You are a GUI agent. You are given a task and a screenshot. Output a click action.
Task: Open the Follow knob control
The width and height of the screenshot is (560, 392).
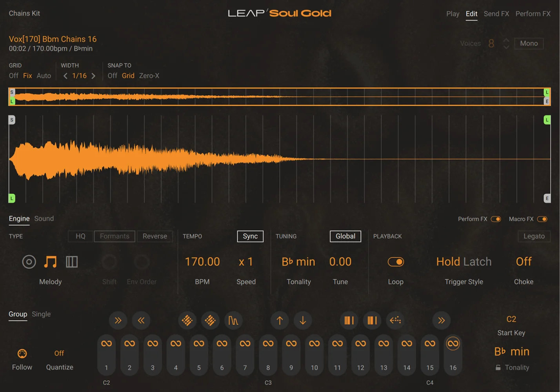(22, 354)
